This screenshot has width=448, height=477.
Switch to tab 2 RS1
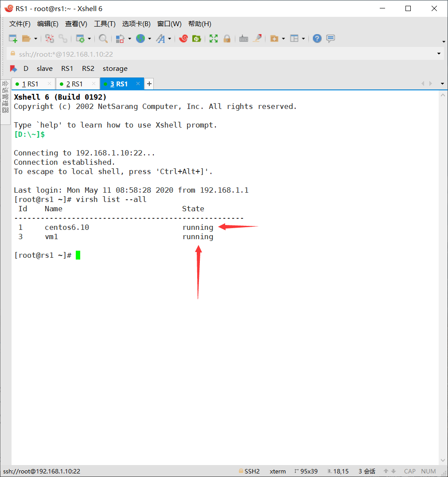pyautogui.click(x=74, y=84)
